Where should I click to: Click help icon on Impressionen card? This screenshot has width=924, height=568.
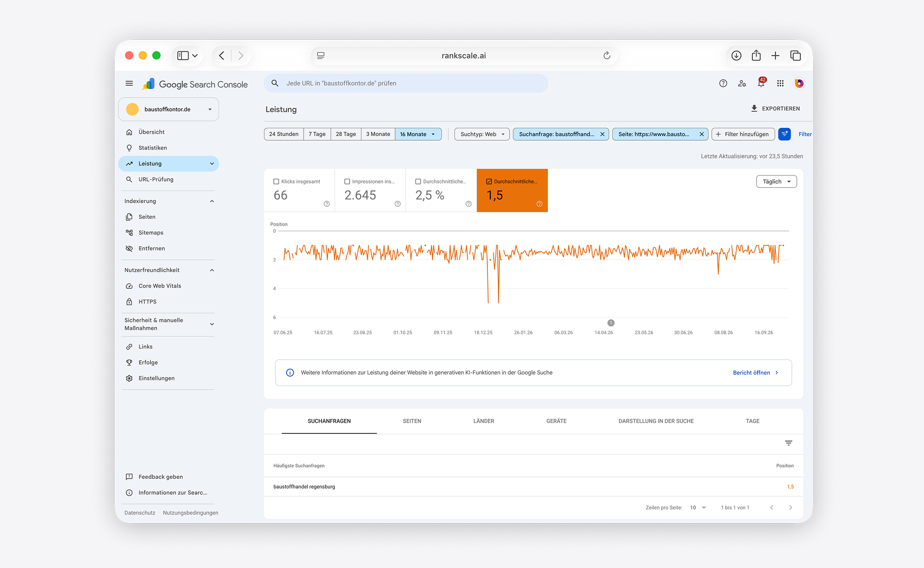pos(397,204)
